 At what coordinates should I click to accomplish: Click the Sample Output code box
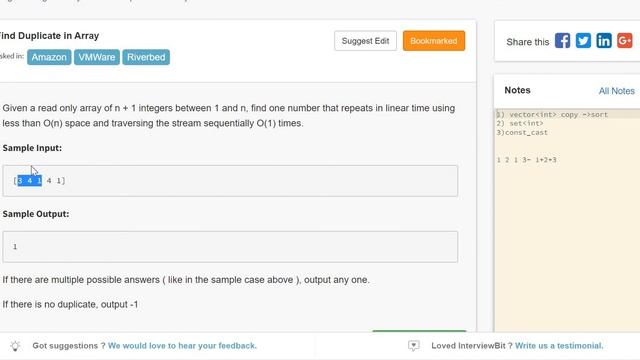[x=230, y=247]
